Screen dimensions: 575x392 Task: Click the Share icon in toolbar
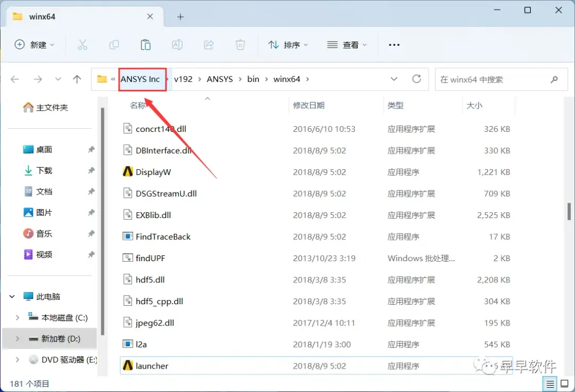click(209, 45)
